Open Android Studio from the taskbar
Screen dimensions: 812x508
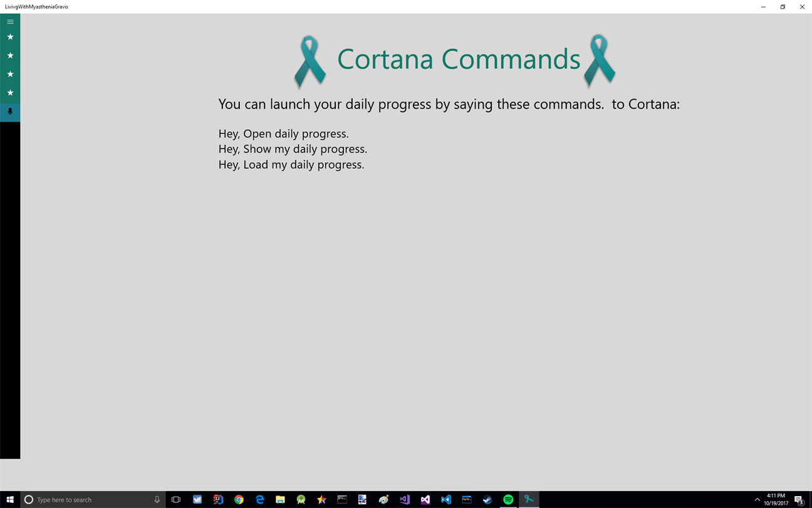click(301, 500)
